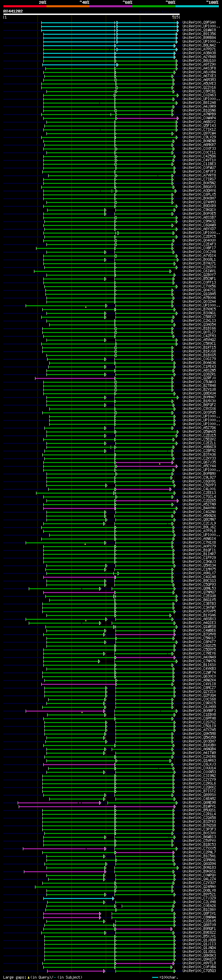
Task: Select hit label UniRef100_A6BGY2
Action: (199, 122)
